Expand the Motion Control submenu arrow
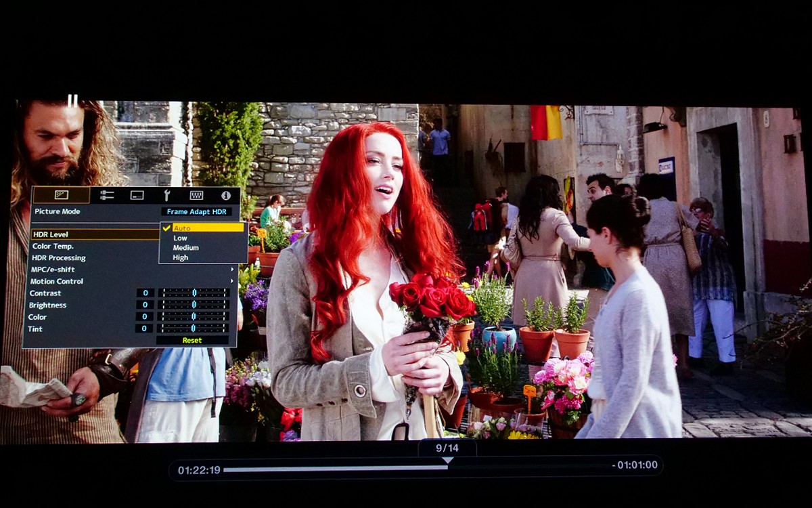 tap(232, 281)
